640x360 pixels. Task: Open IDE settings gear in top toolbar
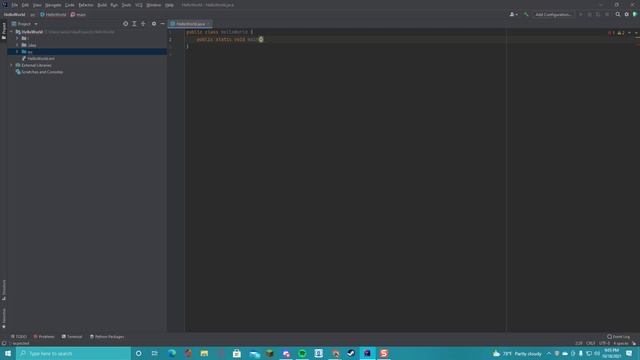click(627, 14)
